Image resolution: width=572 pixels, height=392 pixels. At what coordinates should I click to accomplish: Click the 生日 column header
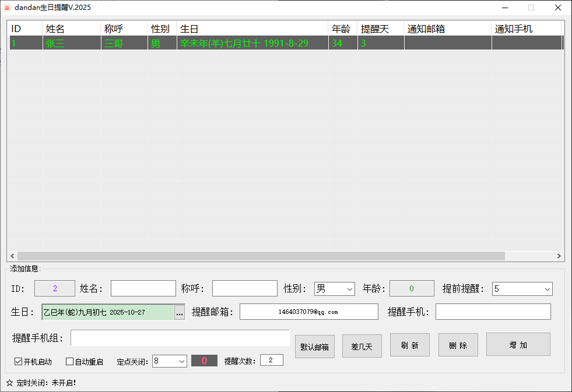252,29
